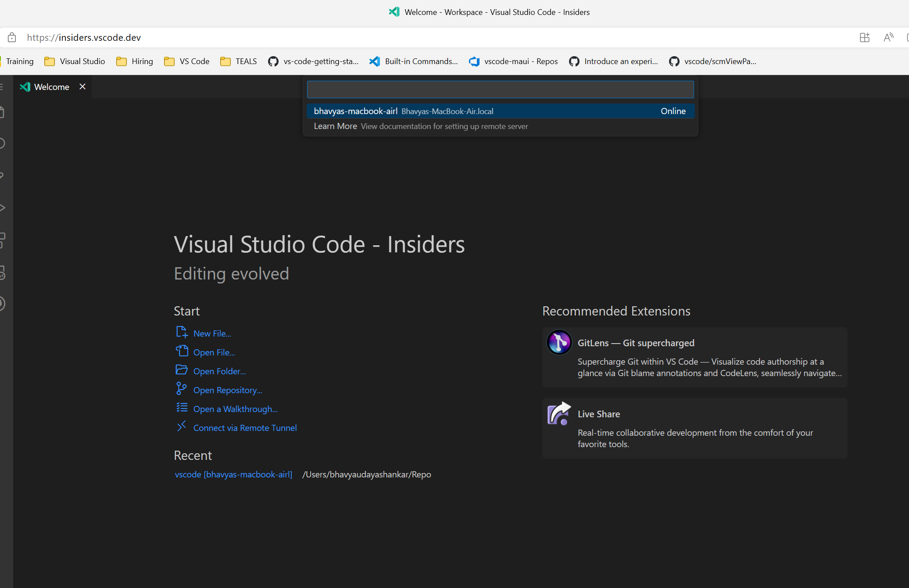Screen dimensions: 909x588
Task: Click the Open Repository branch icon
Action: [x=181, y=388]
